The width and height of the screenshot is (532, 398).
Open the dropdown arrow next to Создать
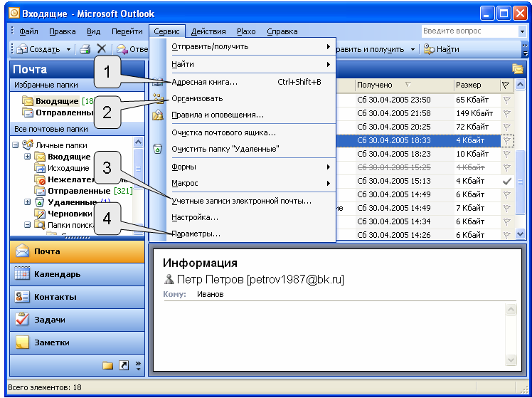(x=68, y=50)
